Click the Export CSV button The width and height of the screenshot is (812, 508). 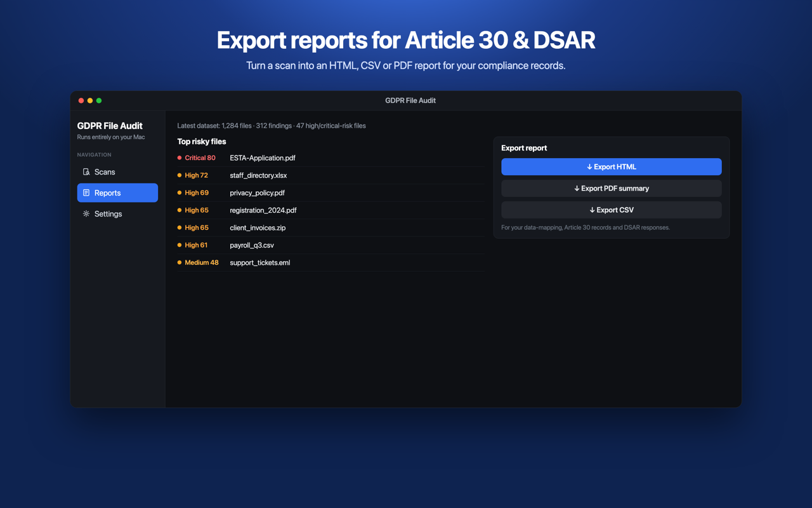point(611,210)
